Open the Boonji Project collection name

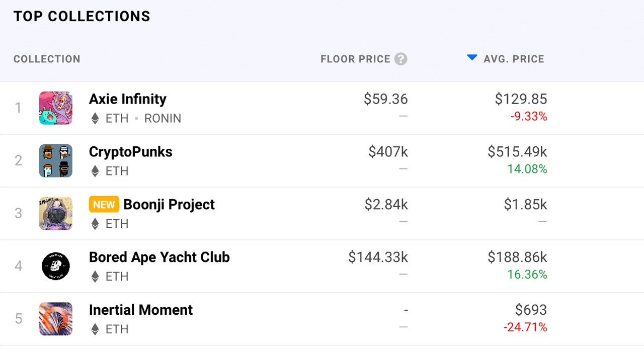169,205
